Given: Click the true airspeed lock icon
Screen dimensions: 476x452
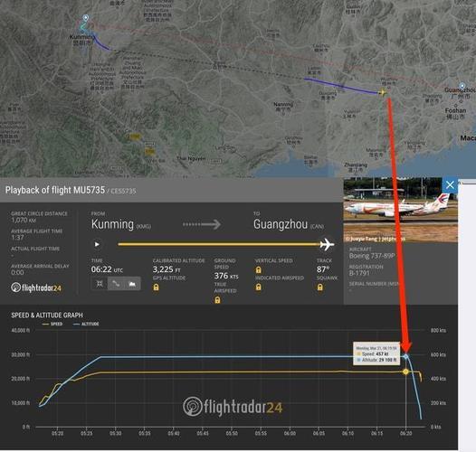Looking at the screenshot, I should pyautogui.click(x=217, y=300).
